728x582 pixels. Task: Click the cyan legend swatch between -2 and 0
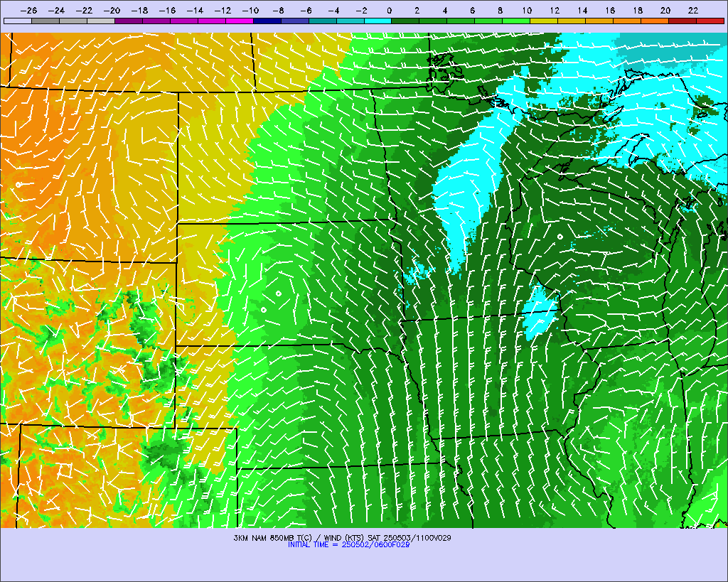(x=378, y=21)
